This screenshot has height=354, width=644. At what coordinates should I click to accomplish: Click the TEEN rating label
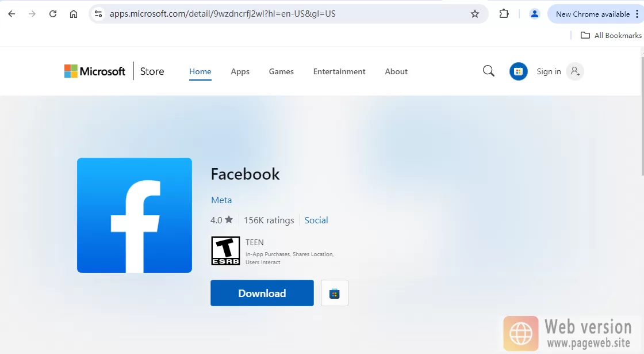[x=255, y=242]
